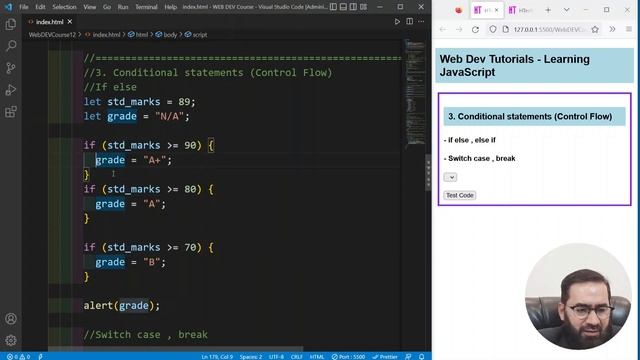Screen dimensions: 640x360
Task: Open the View menu
Action: 89,7
